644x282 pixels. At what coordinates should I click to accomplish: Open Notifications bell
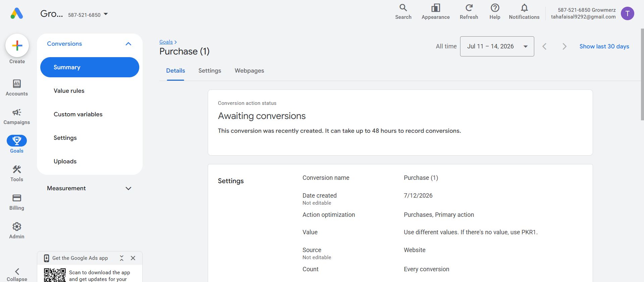pyautogui.click(x=524, y=12)
